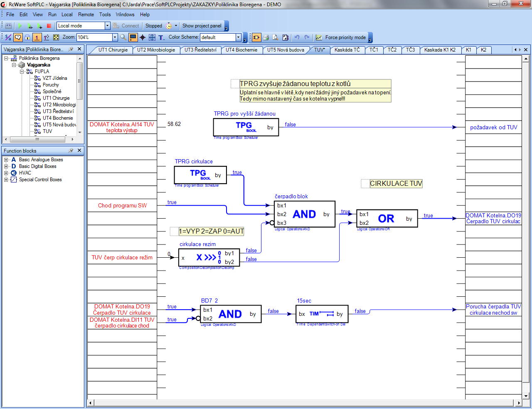Screen dimensions: 532x409
Task: Switch to UT5 Nová budova tab
Action: [286, 50]
